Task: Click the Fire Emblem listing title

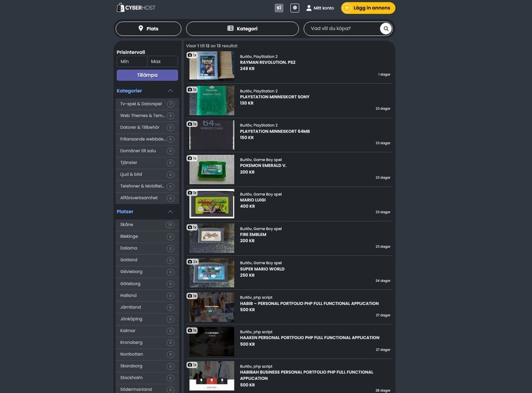Action: coord(253,235)
